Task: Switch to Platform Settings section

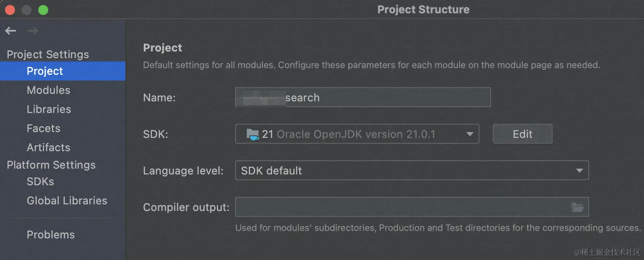Action: [x=51, y=165]
